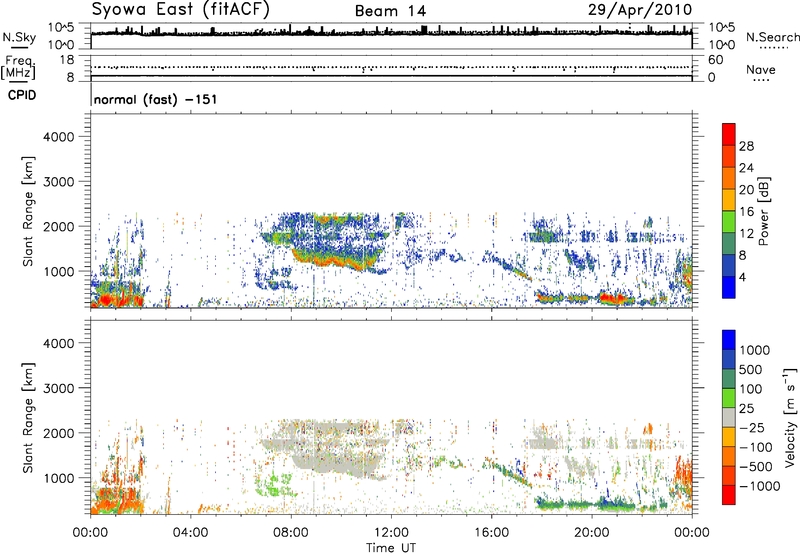
Task: Click the 'Freq. [MHz]' label
Action: pos(19,68)
